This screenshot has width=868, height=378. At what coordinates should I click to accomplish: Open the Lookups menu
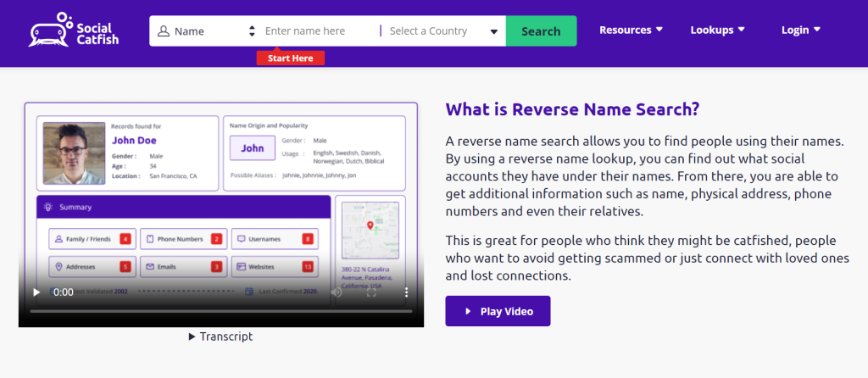(717, 30)
